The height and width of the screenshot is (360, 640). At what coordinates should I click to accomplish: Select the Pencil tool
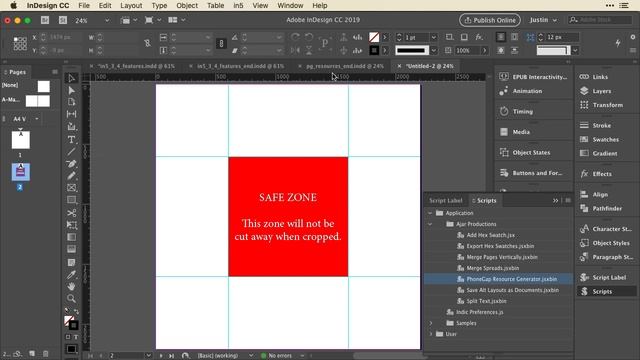(x=71, y=176)
